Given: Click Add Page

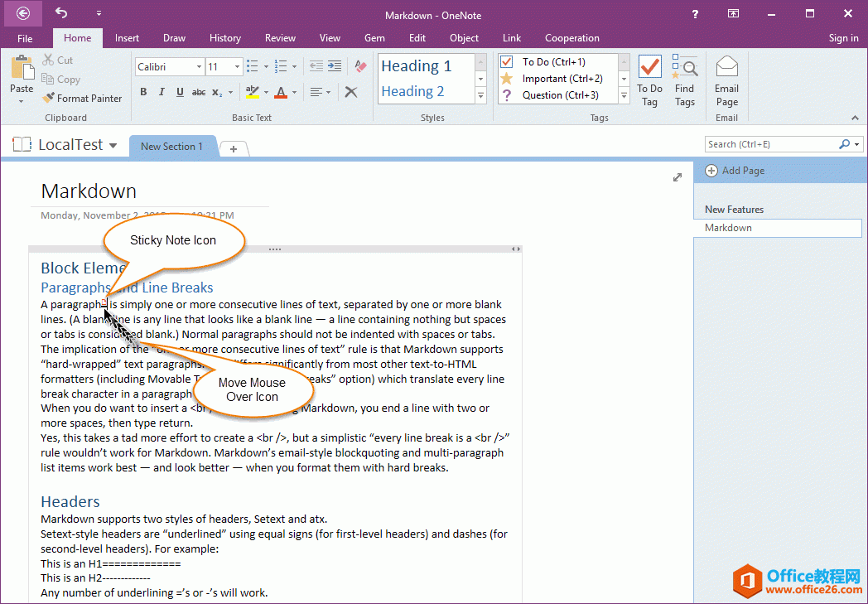Looking at the screenshot, I should (735, 171).
